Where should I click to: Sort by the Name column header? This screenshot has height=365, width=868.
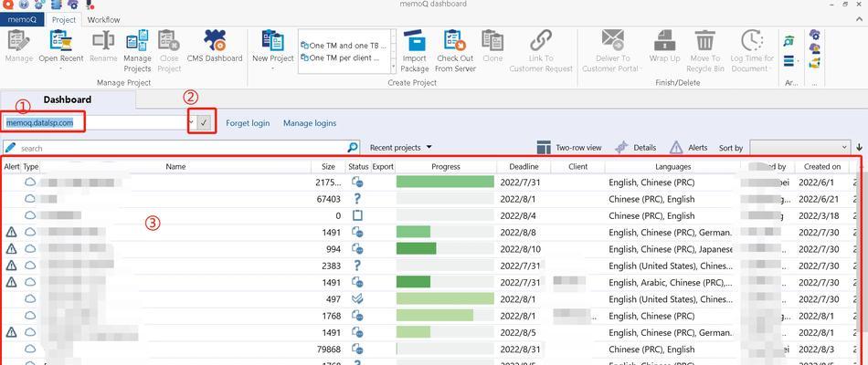[175, 166]
